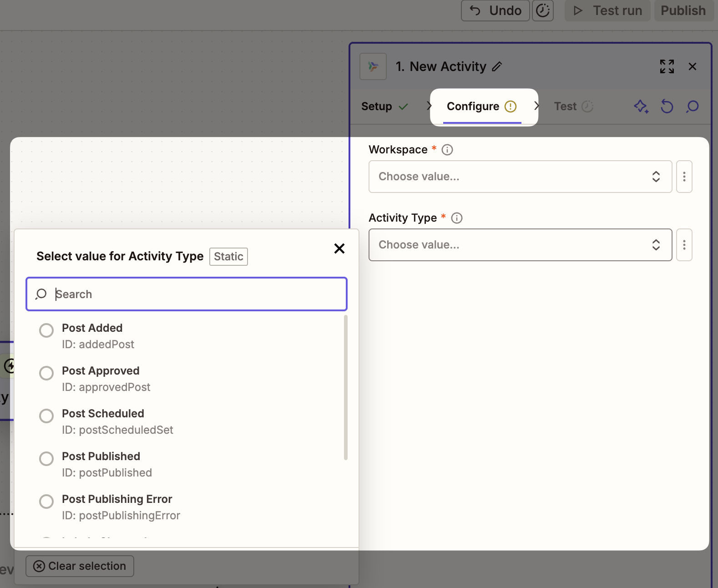Open the info tooltip next to Workspace
718x588 pixels.
click(x=447, y=150)
